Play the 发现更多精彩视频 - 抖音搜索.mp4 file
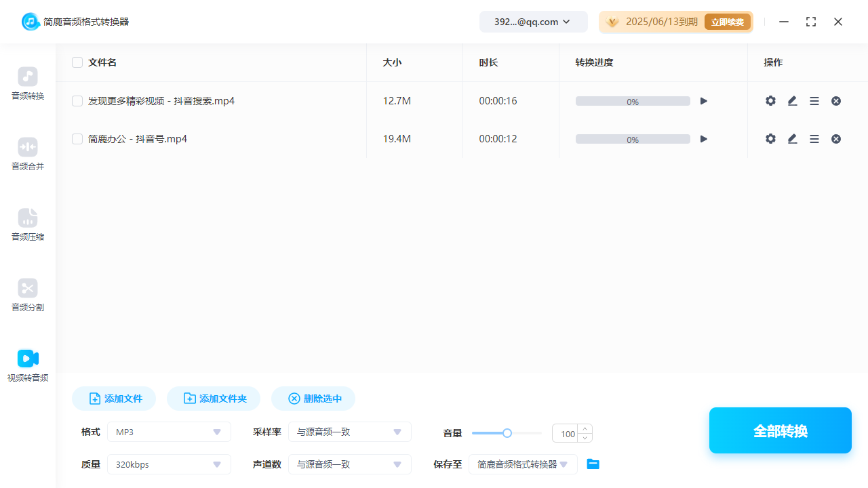Screen dimensions: 868x488 click(704, 101)
